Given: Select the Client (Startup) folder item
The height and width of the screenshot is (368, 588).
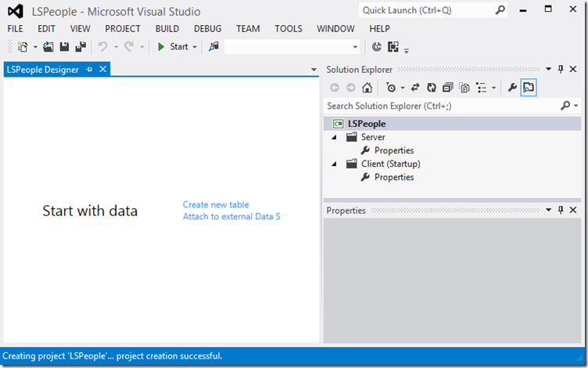Looking at the screenshot, I should 390,164.
